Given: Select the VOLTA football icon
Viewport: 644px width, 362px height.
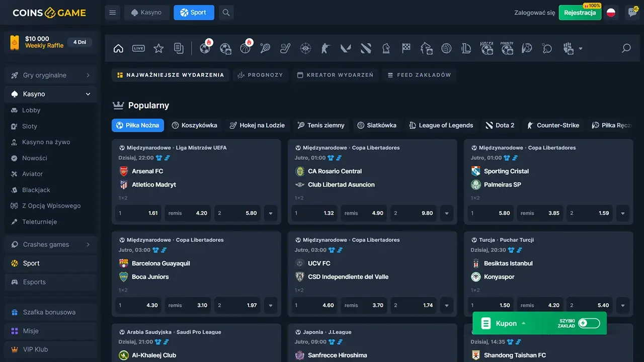Looking at the screenshot, I should [487, 48].
